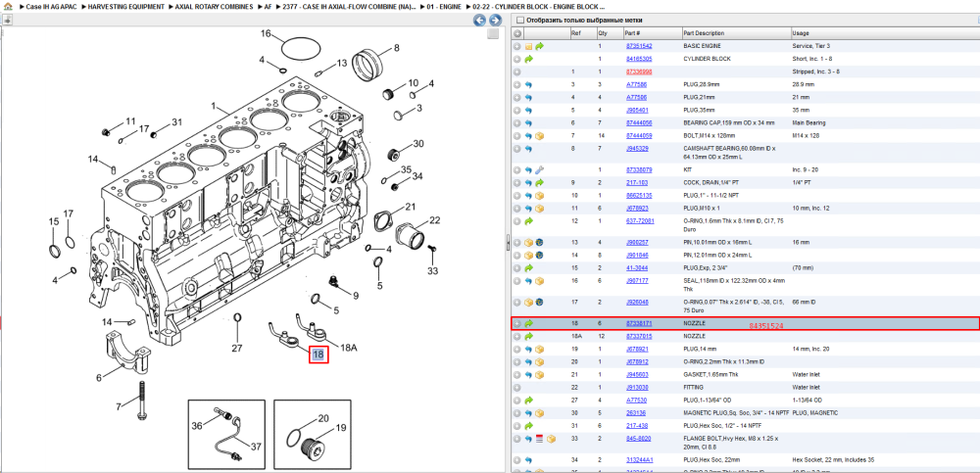The height and width of the screenshot is (473, 980).
Task: Open 'HARVESTING EQUIPMENT' in the breadcrumb
Action: (x=126, y=6)
